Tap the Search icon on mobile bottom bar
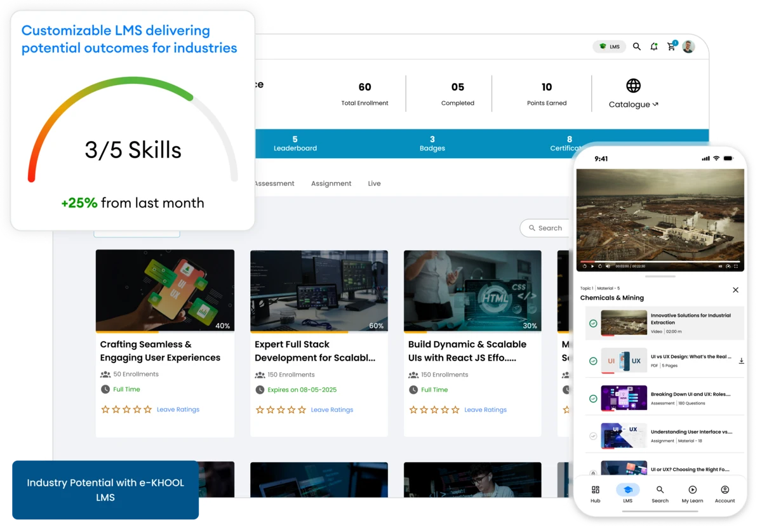 pyautogui.click(x=660, y=493)
